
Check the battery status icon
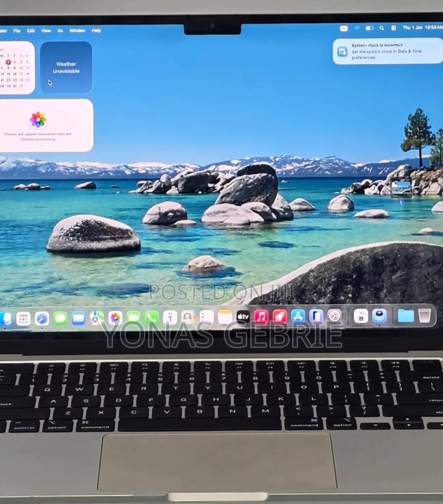pyautogui.click(x=370, y=28)
